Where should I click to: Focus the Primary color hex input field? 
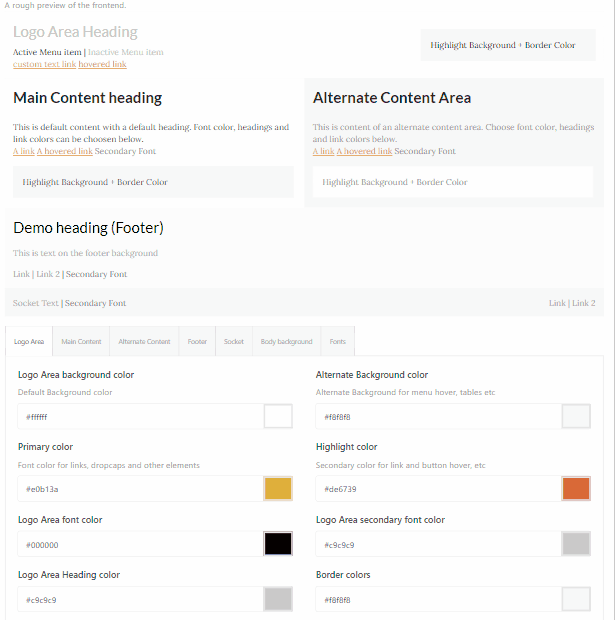140,489
